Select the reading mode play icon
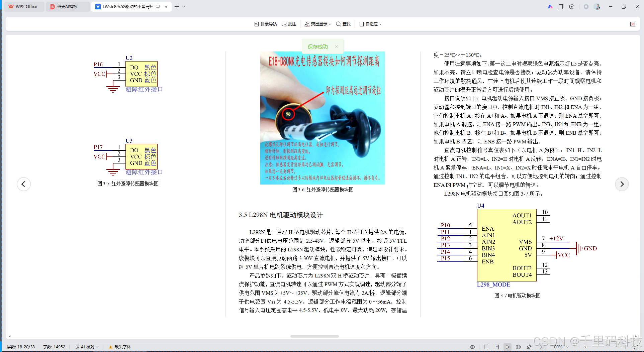644x352 pixels. [508, 347]
